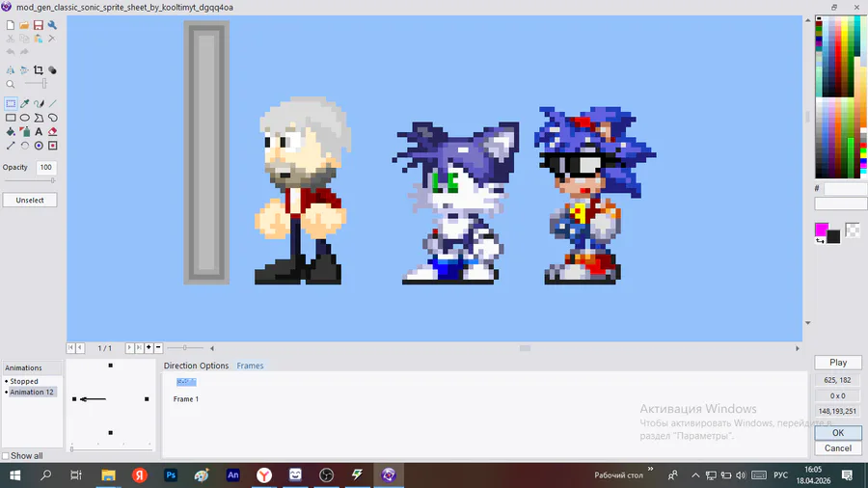The image size is (868, 488).
Task: Click the Play button
Action: [x=838, y=363]
